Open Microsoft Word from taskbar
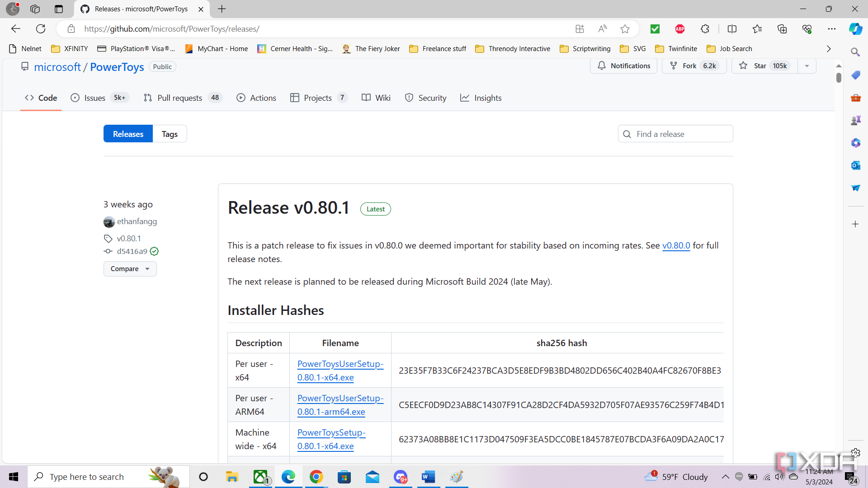The image size is (868, 488). tap(428, 477)
